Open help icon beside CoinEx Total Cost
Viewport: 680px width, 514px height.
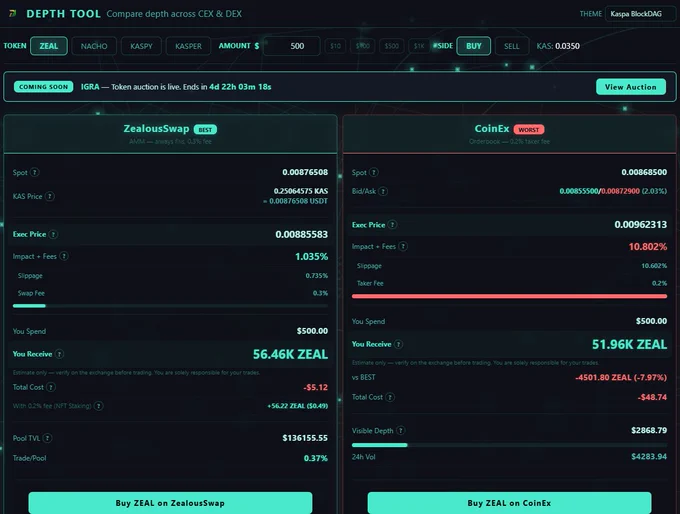390,397
